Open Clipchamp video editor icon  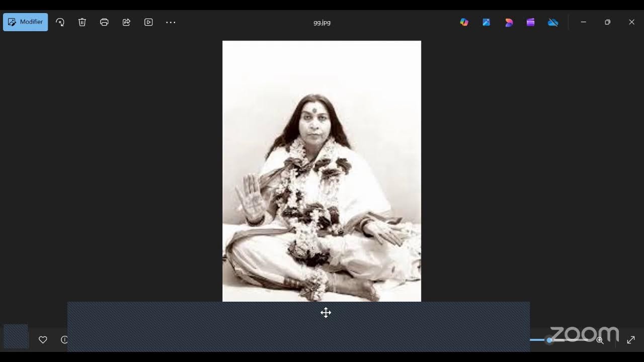click(x=530, y=22)
